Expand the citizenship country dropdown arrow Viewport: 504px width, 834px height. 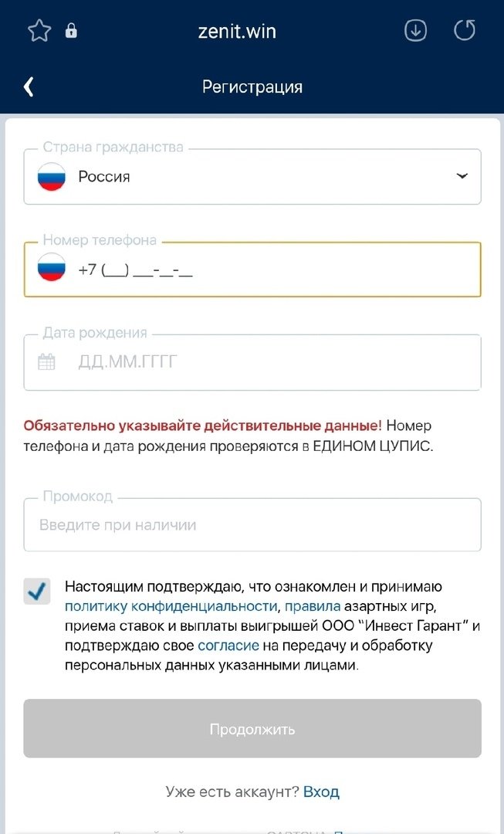point(462,177)
